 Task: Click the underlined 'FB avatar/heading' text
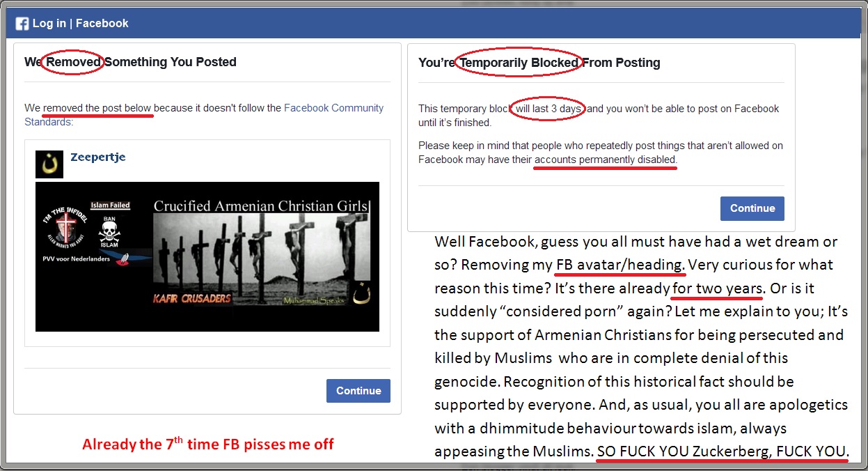(620, 265)
